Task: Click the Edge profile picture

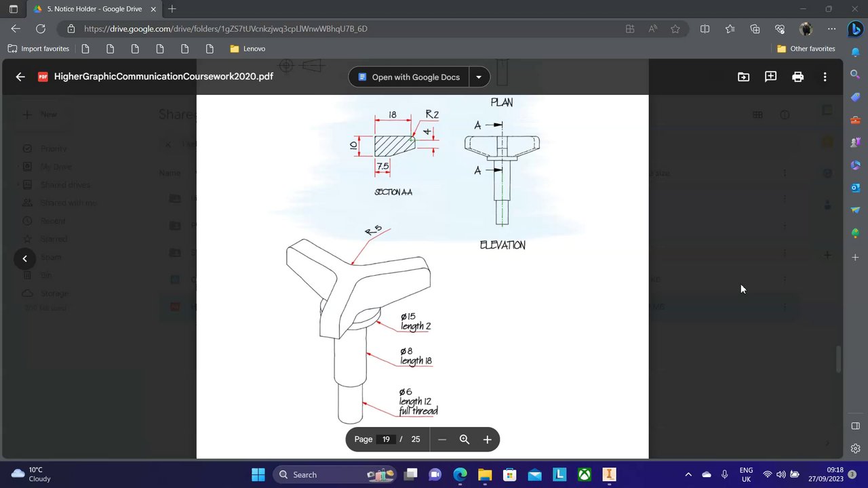Action: click(806, 28)
